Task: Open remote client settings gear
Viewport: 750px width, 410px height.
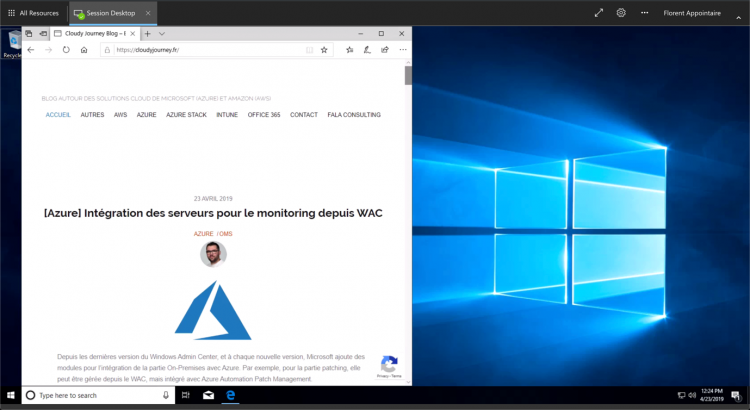Action: 621,13
